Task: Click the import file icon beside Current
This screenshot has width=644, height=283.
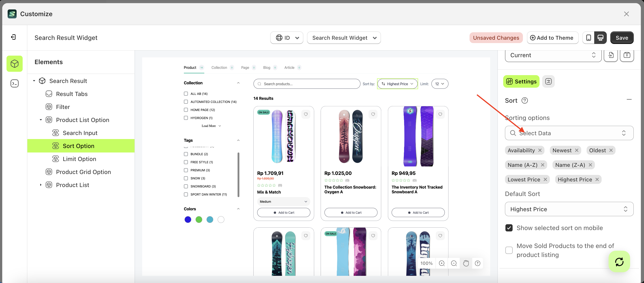Action: click(x=611, y=55)
